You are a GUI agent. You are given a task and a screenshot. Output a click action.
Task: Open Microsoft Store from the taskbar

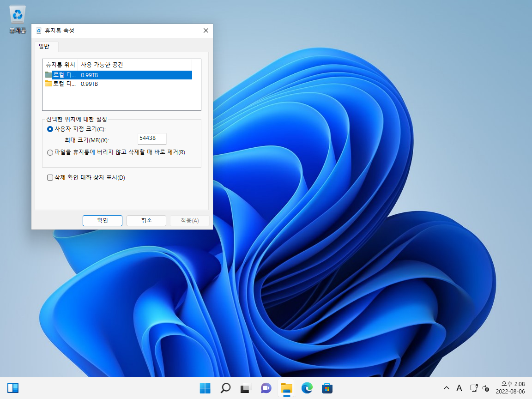click(x=327, y=388)
